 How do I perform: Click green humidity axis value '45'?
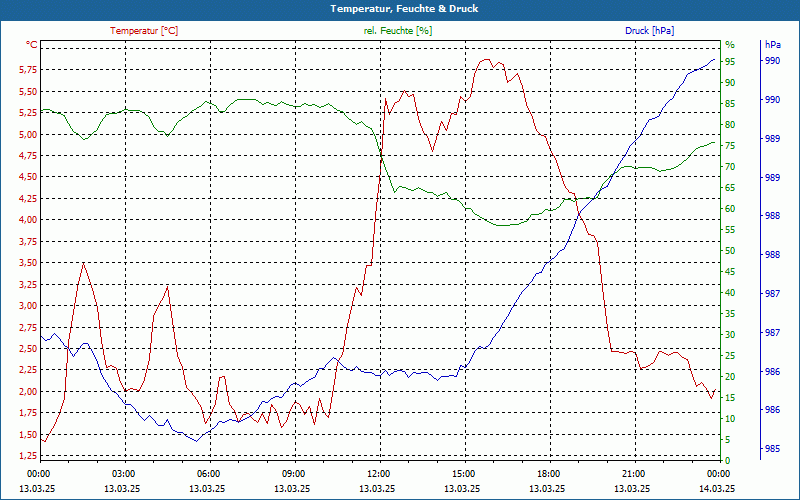730,272
